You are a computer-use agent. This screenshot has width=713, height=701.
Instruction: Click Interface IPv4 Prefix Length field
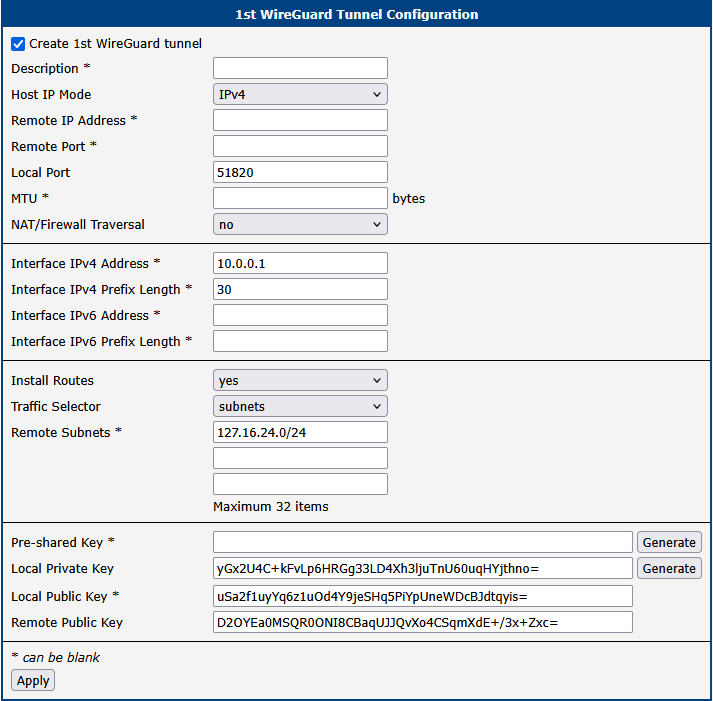[x=300, y=289]
